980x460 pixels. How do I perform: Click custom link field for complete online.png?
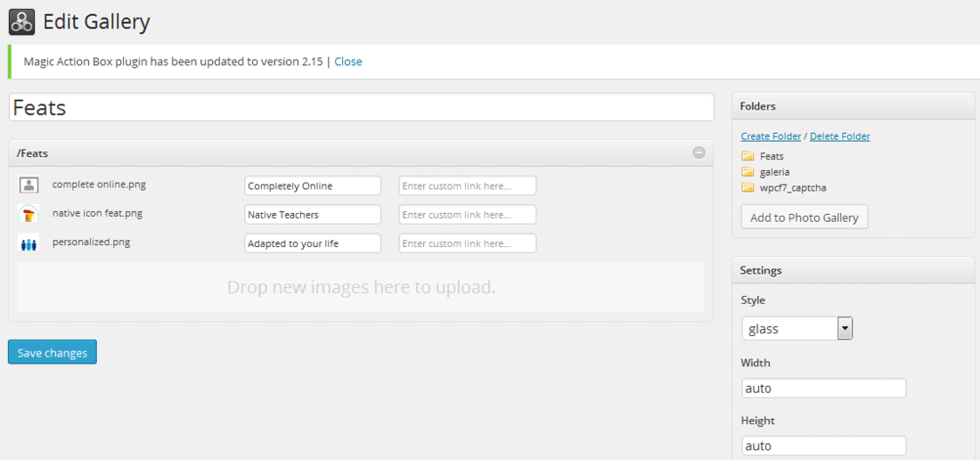(x=468, y=185)
